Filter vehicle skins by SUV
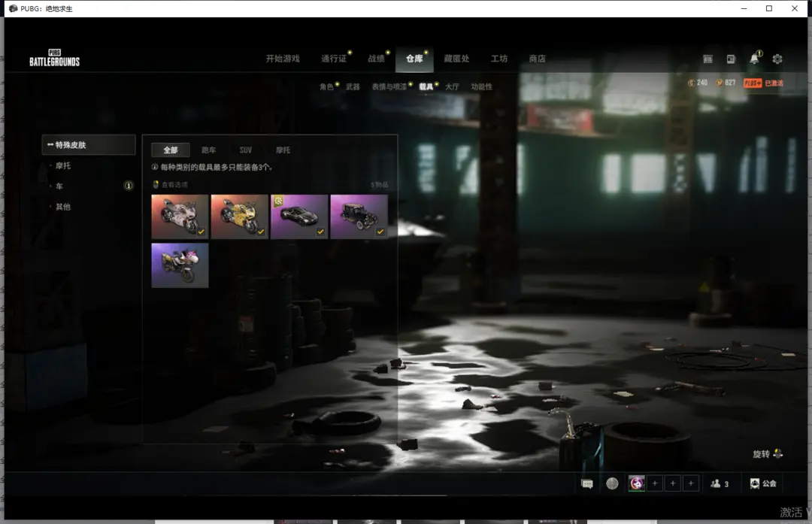The height and width of the screenshot is (524, 812). click(x=246, y=150)
